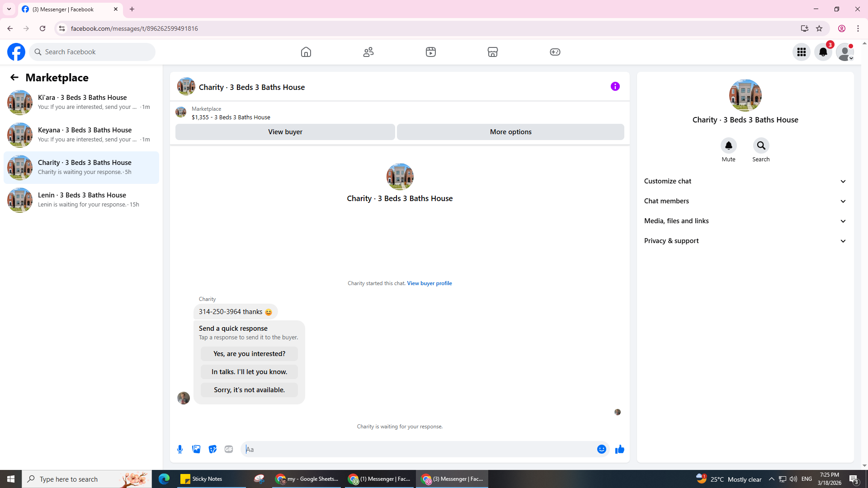Open the View buyer profile link
The height and width of the screenshot is (488, 868).
coord(429,283)
